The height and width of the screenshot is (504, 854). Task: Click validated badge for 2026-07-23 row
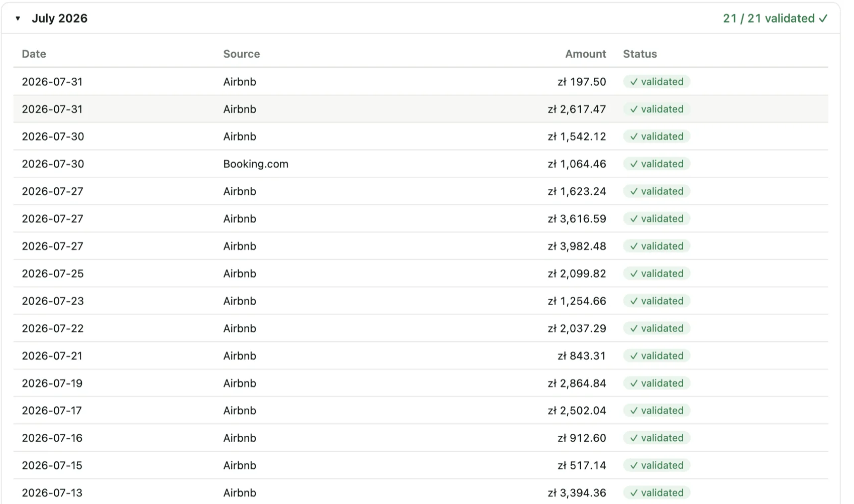coord(657,301)
